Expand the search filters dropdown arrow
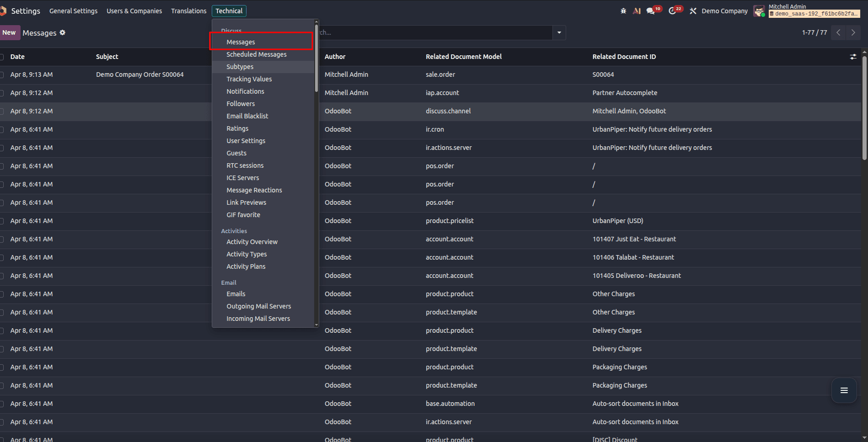Viewport: 868px width, 442px height. [559, 32]
